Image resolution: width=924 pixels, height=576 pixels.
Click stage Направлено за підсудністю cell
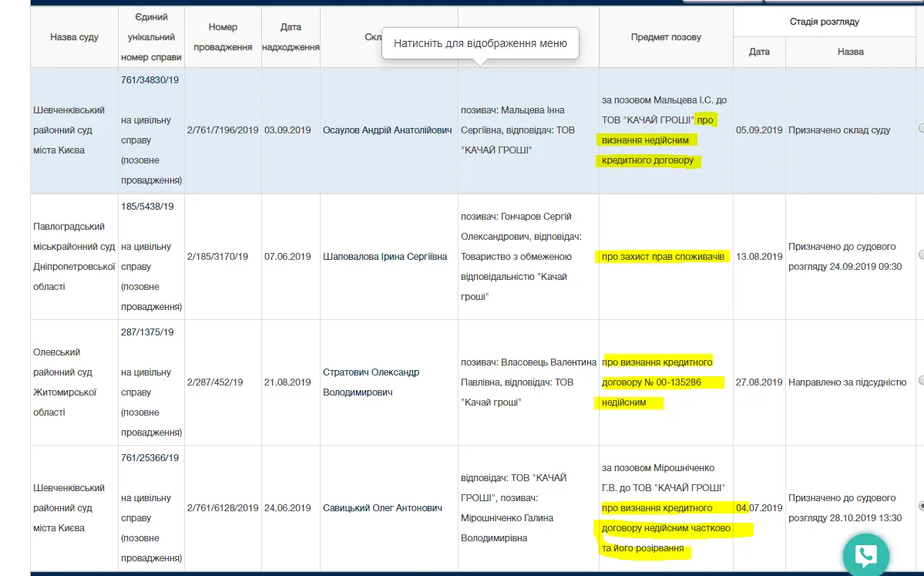[847, 382]
